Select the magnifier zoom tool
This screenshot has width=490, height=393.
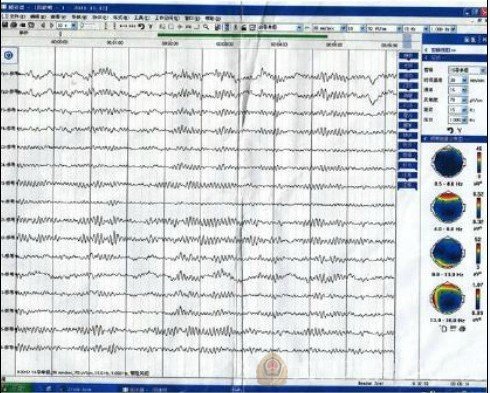point(206,27)
